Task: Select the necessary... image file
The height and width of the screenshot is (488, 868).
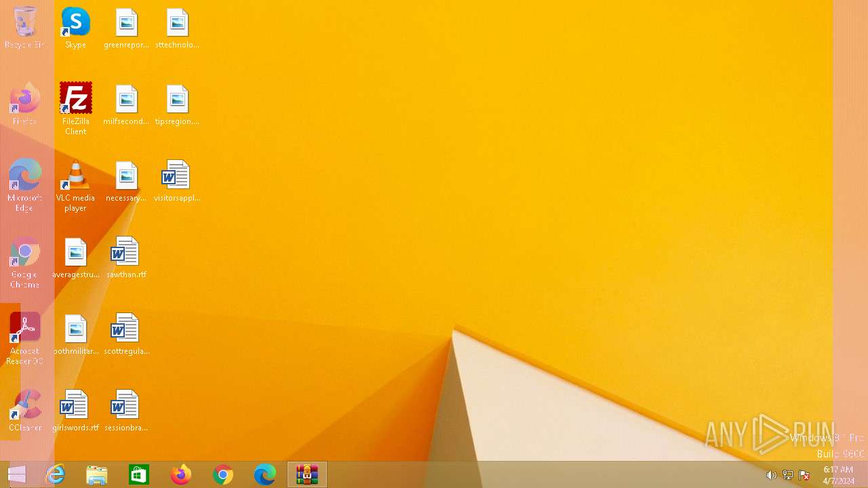Action: (x=126, y=181)
